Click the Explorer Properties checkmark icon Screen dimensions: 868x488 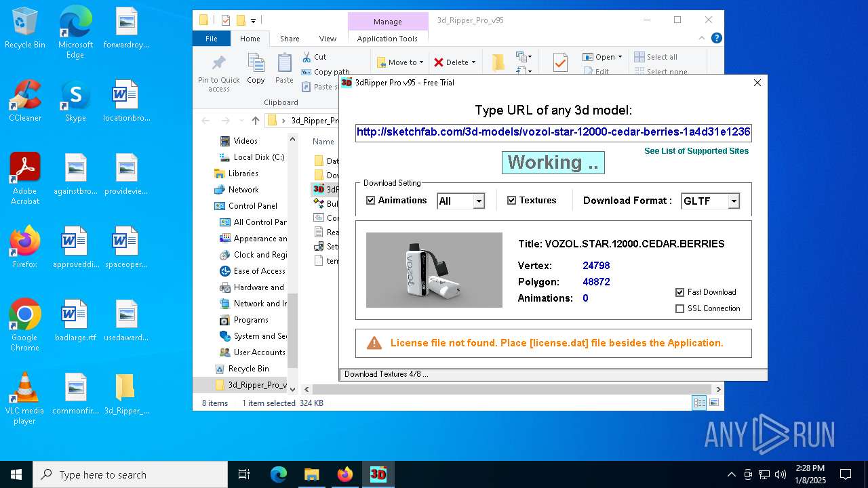560,63
